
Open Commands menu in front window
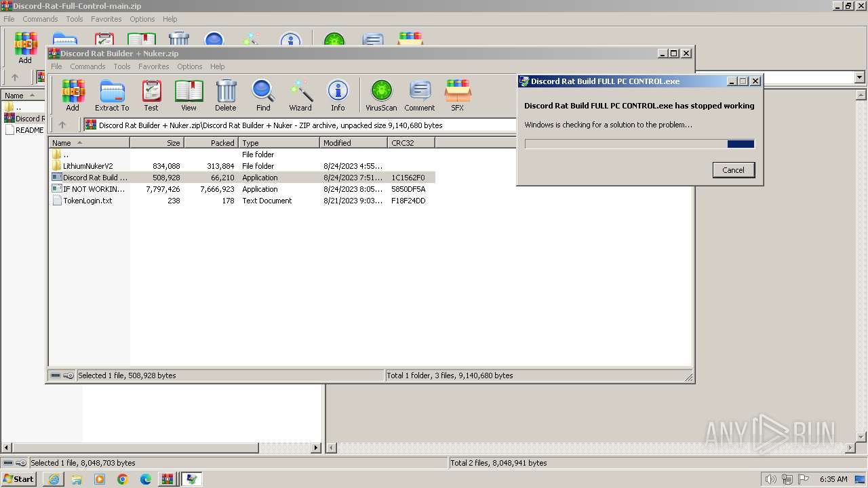pyautogui.click(x=87, y=66)
